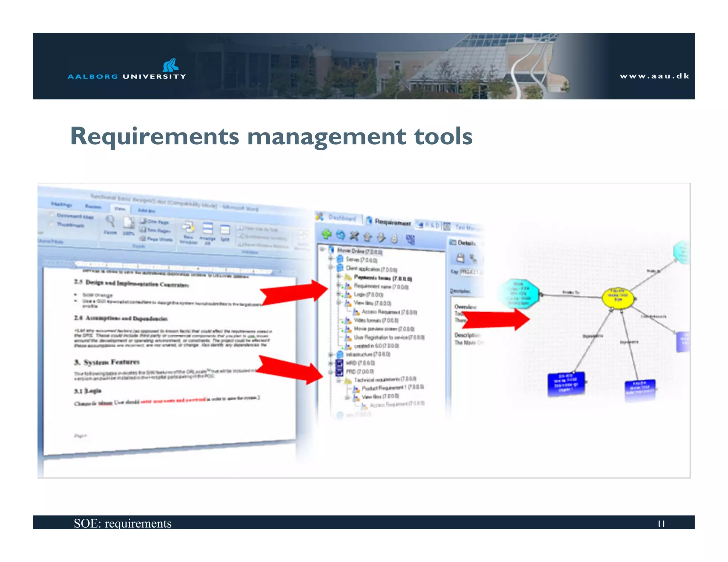Viewport: 728px width, 562px height.
Task: Click the Move Down arrow icon in the requirements toolbar
Action: [381, 238]
